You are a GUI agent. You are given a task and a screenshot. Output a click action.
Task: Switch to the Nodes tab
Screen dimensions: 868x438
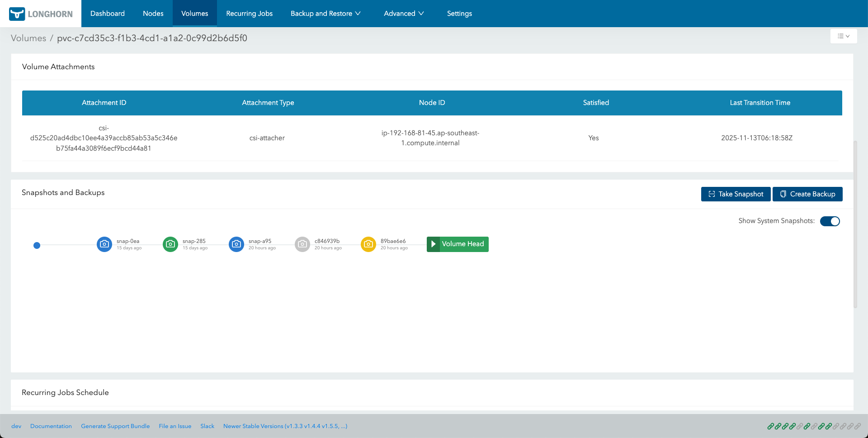153,14
